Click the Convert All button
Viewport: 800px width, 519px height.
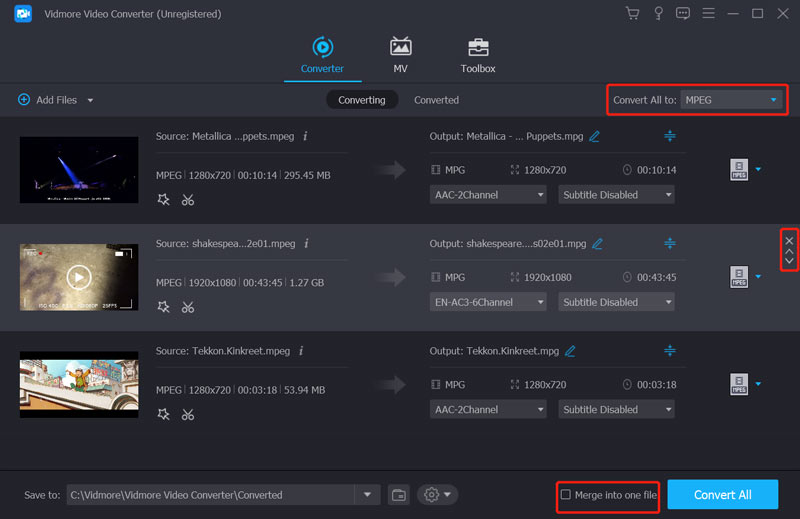(722, 495)
